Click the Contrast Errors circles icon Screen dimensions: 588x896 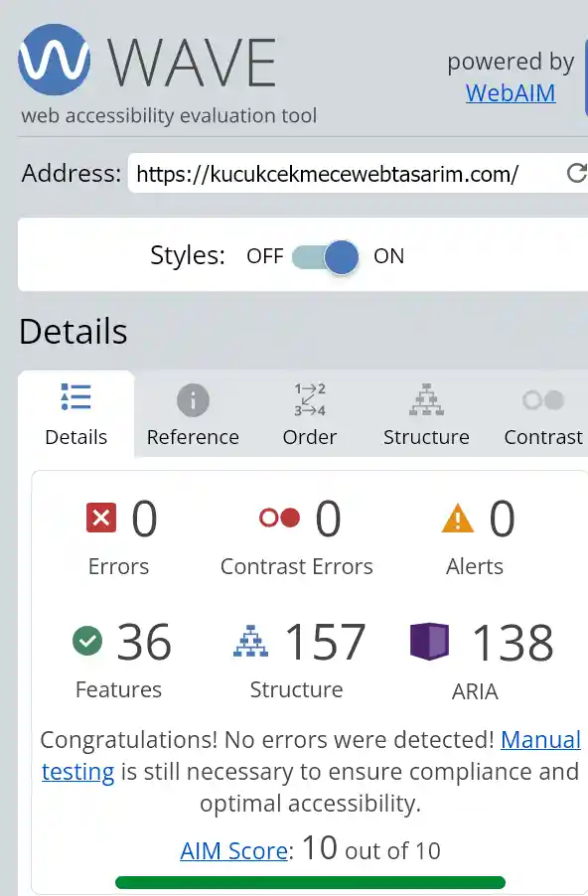[x=279, y=518]
